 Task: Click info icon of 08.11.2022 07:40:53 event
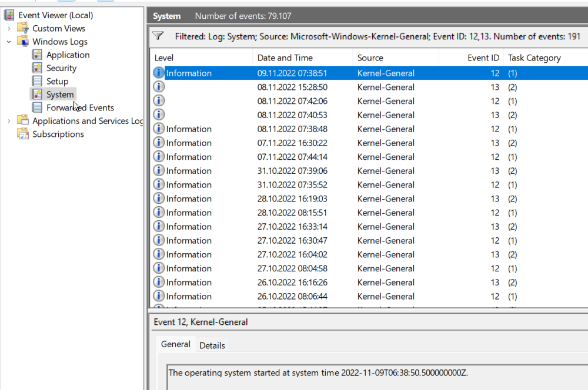coord(159,115)
